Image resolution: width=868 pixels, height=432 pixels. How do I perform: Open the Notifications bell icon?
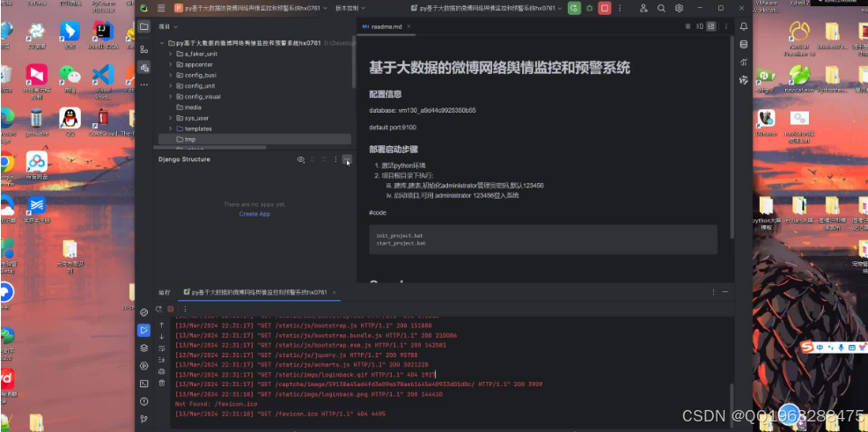pos(744,26)
